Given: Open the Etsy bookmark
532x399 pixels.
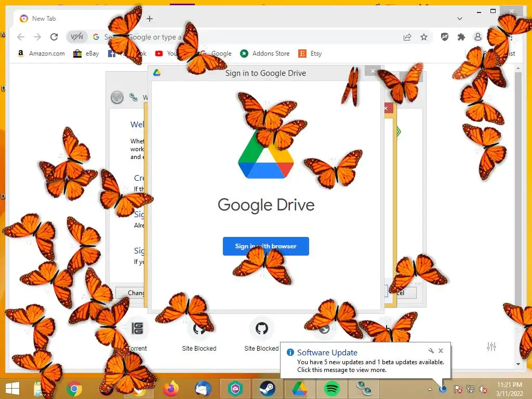Looking at the screenshot, I should (x=310, y=54).
